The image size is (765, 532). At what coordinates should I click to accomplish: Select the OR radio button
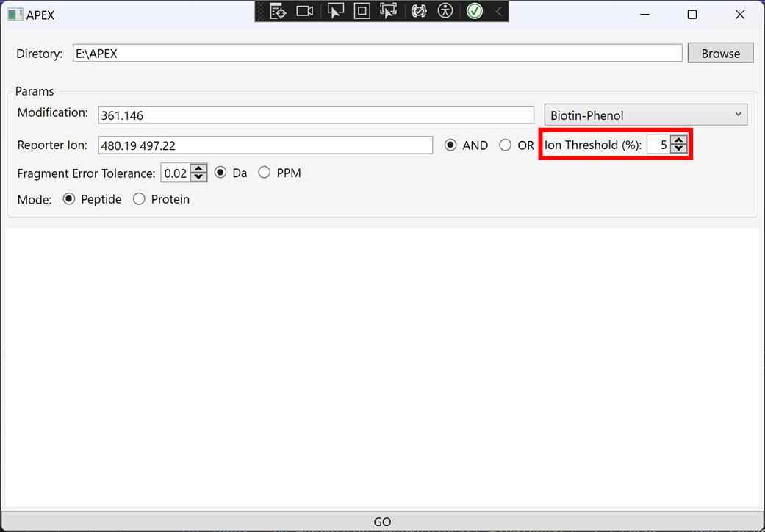506,145
